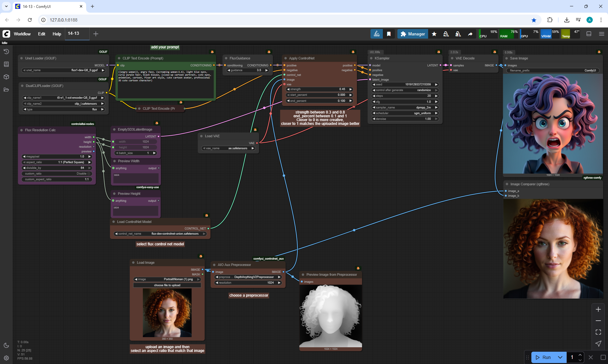The width and height of the screenshot is (608, 364).
Task: Click the ControlNet strength slider field
Action: point(319,89)
